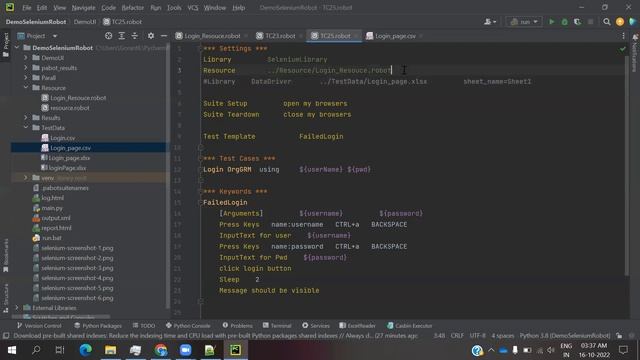Collapse the Resource folder
This screenshot has width=640, height=360.
click(x=26, y=87)
